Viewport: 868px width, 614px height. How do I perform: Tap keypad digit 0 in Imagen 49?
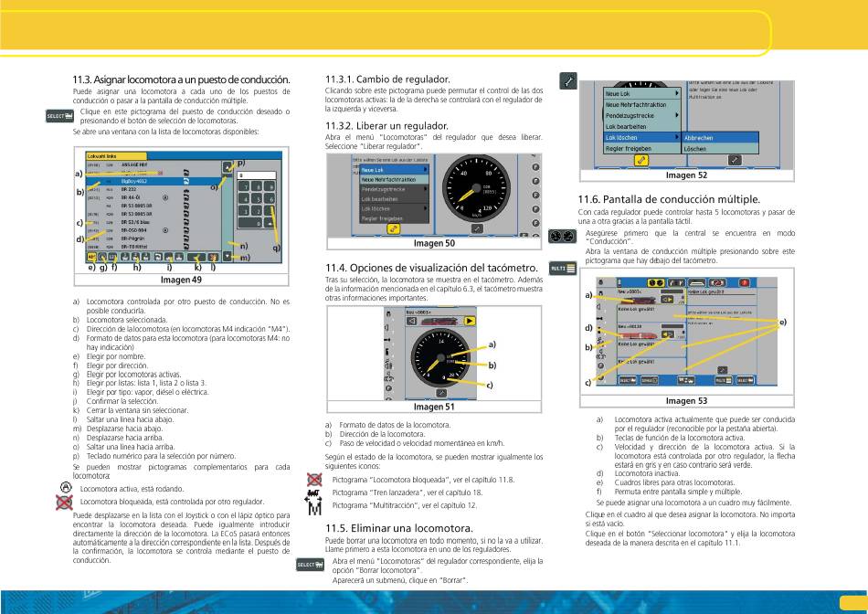[x=249, y=223]
